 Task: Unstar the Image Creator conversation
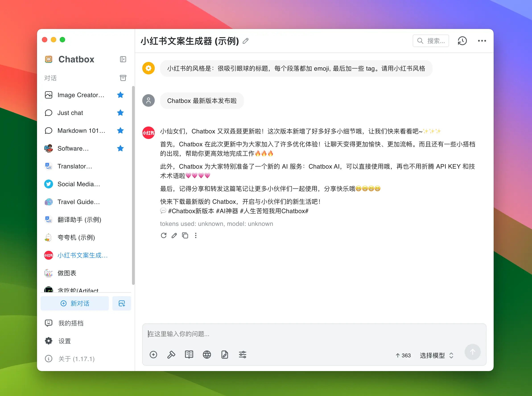[120, 95]
